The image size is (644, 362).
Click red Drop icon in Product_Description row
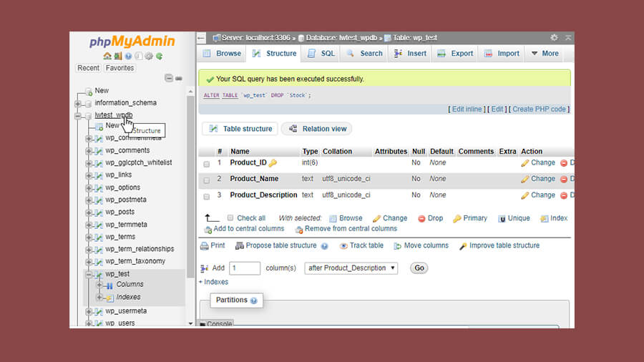coord(564,195)
